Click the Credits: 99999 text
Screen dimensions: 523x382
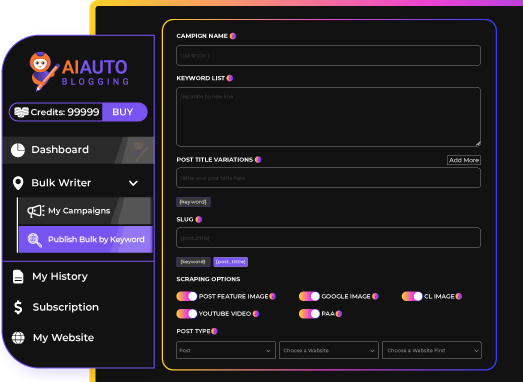pyautogui.click(x=65, y=112)
